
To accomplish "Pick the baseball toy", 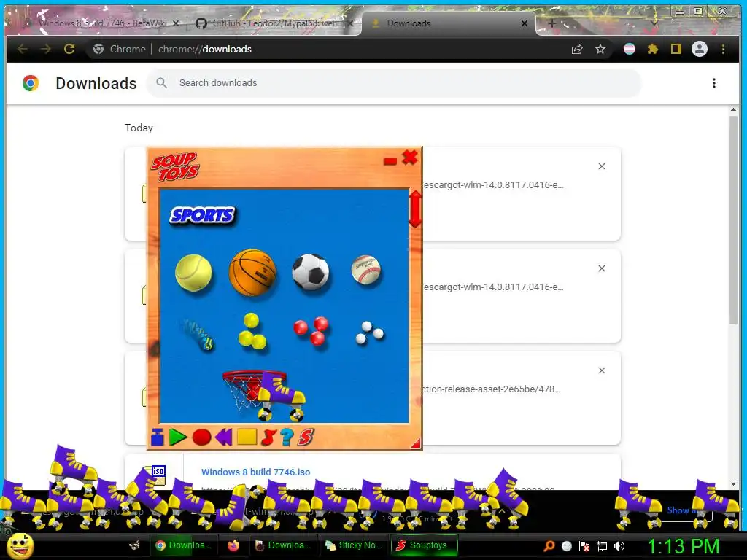I will 366,270.
